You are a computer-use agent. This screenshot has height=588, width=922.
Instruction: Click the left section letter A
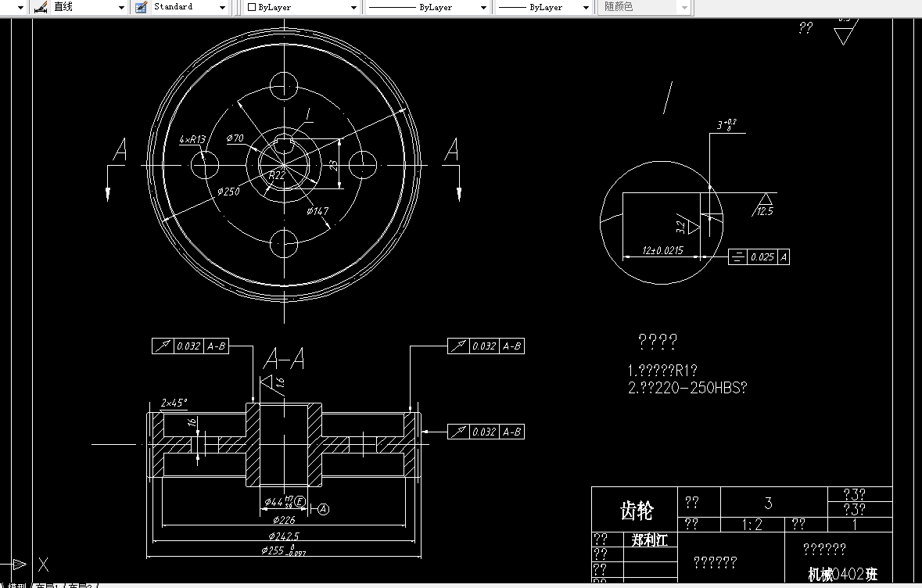coord(120,149)
